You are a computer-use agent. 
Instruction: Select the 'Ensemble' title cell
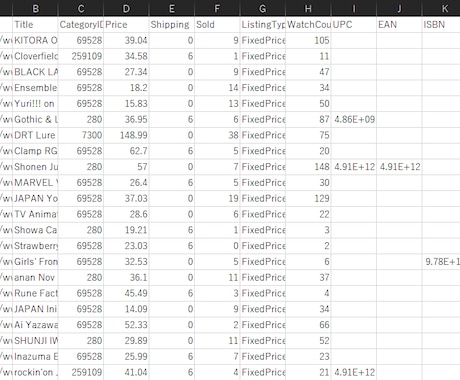coord(35,88)
